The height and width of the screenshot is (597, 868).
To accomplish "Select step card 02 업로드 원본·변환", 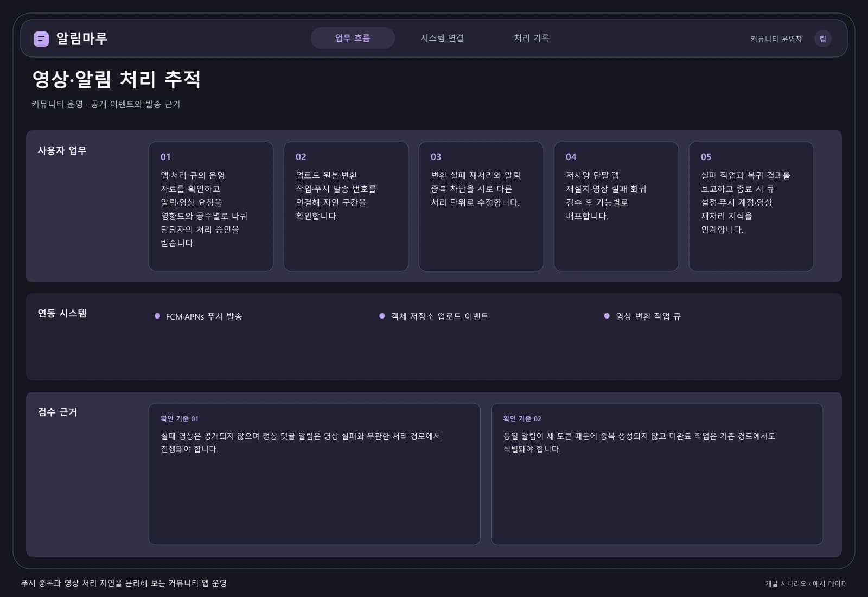I will (x=346, y=206).
